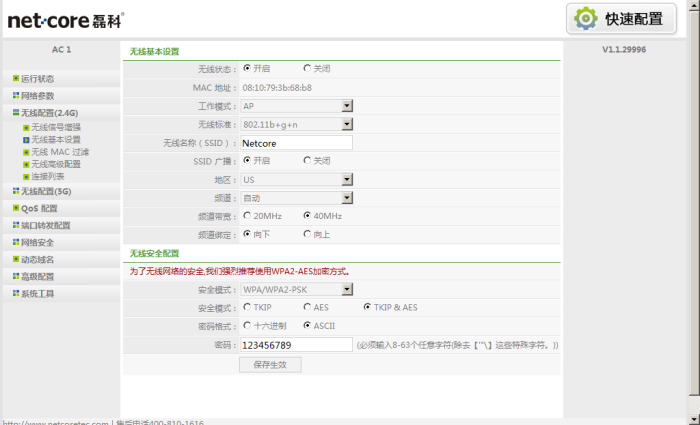The height and width of the screenshot is (425, 700).
Task: Enable SSID 广播 with 开启
Action: 247,160
